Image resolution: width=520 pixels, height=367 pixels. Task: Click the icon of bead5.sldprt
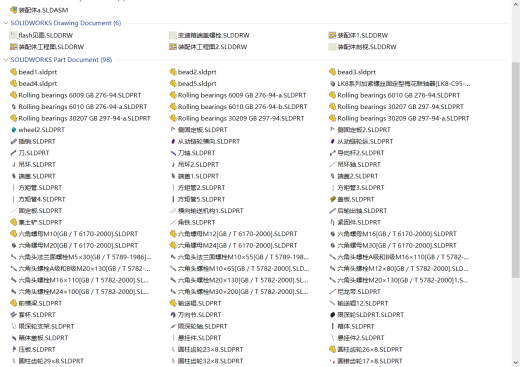point(173,84)
